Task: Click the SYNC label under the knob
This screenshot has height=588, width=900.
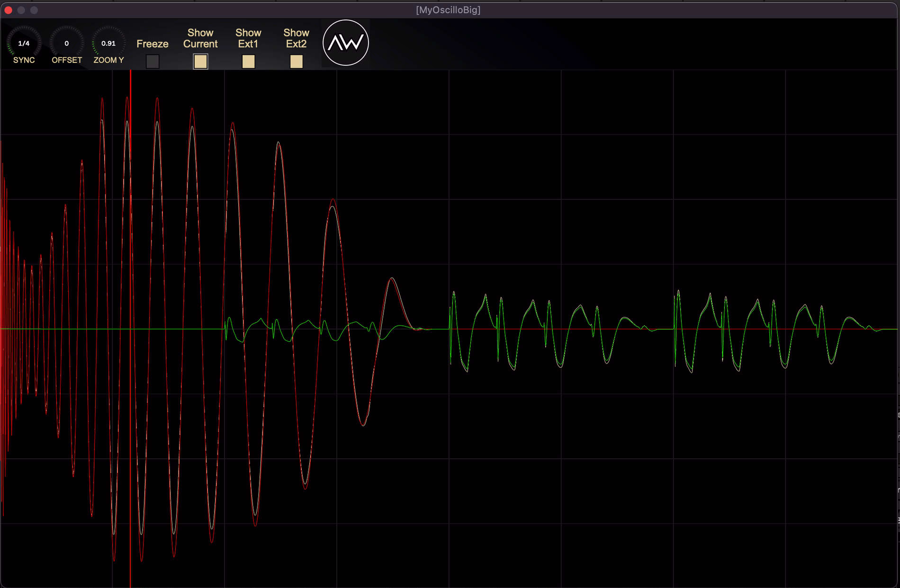Action: (23, 60)
